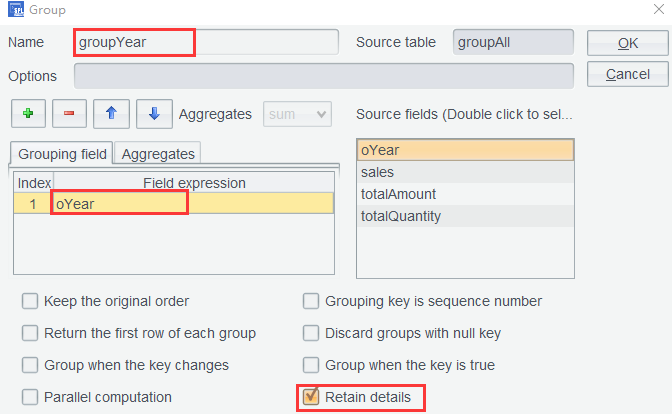Uncheck the Retain details checkbox

pyautogui.click(x=310, y=397)
